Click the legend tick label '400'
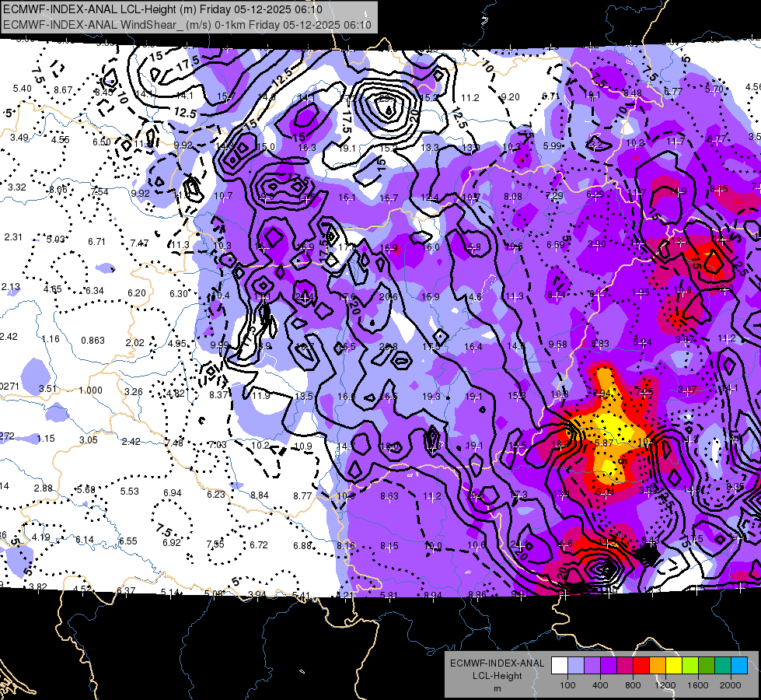The height and width of the screenshot is (700, 761). click(x=600, y=685)
